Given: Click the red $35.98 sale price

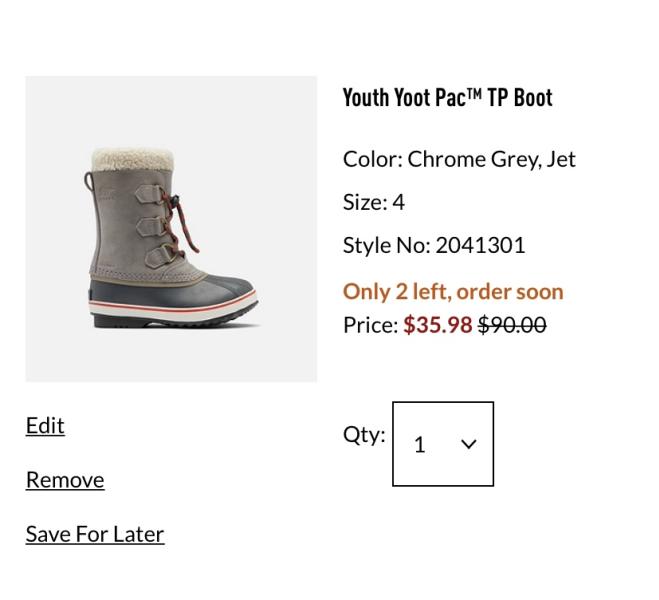Looking at the screenshot, I should point(438,325).
